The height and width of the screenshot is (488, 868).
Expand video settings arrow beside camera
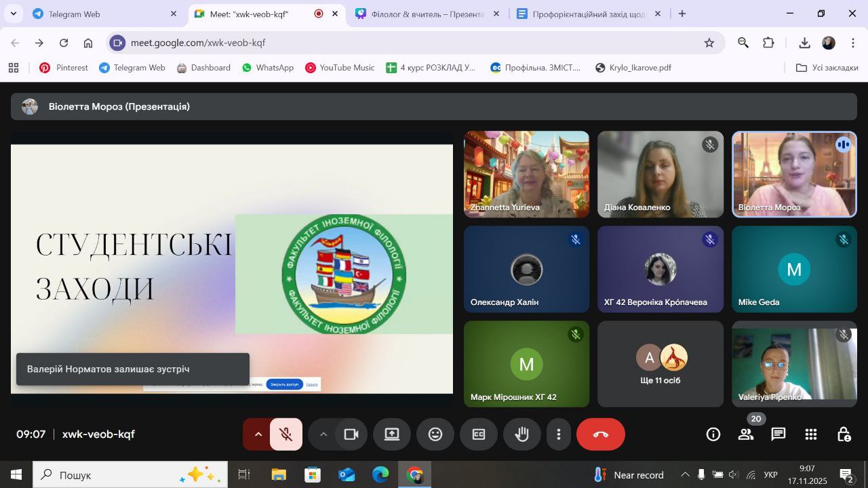323,434
